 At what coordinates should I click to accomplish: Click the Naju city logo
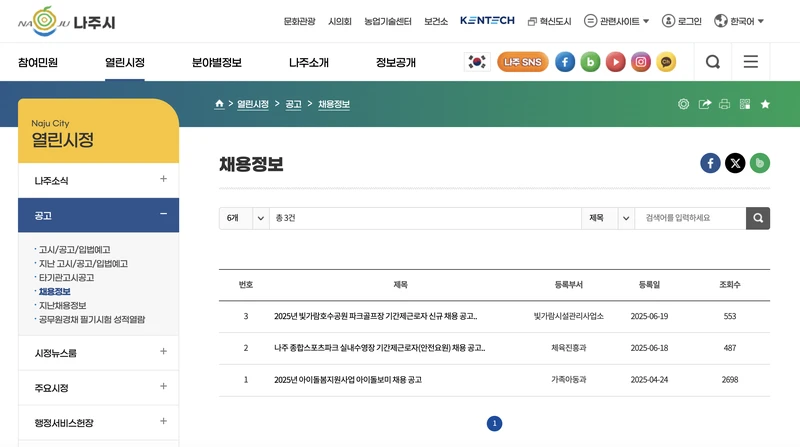(x=67, y=21)
